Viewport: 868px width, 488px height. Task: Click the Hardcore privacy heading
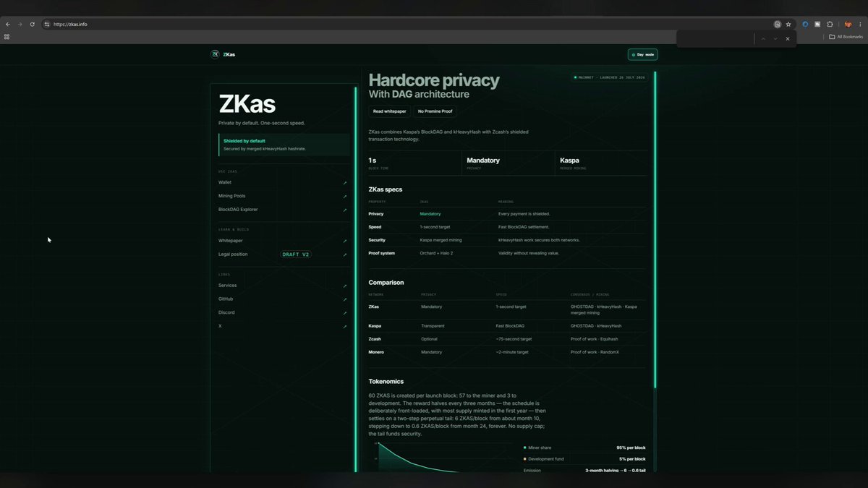click(x=434, y=80)
